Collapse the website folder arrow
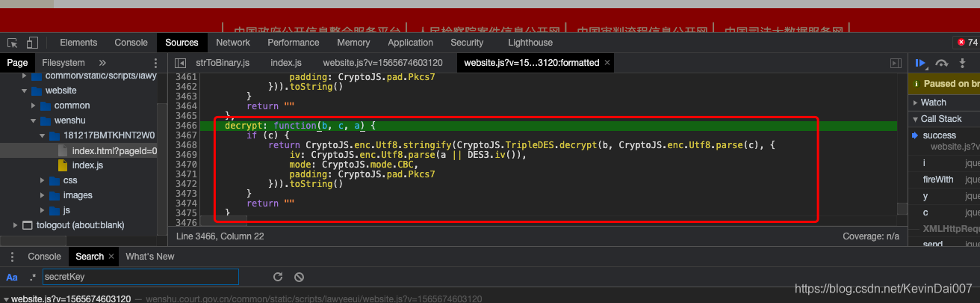Image resolution: width=980 pixels, height=303 pixels. pos(25,91)
